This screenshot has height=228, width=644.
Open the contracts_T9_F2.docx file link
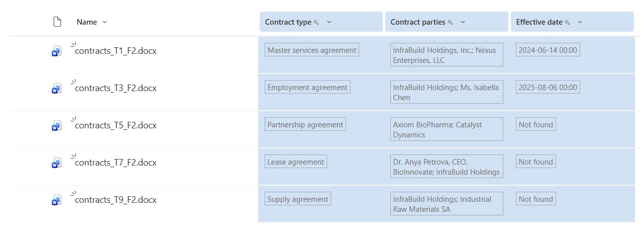[116, 200]
